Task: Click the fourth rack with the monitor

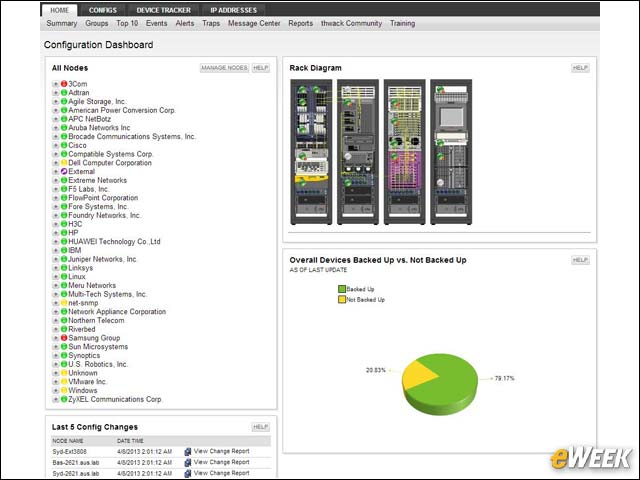Action: (x=451, y=152)
